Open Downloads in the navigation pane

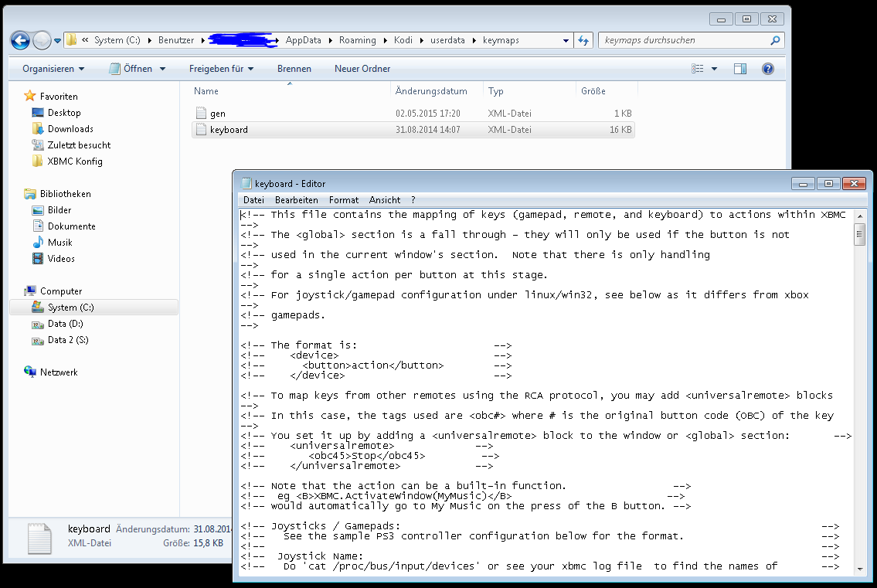click(70, 129)
